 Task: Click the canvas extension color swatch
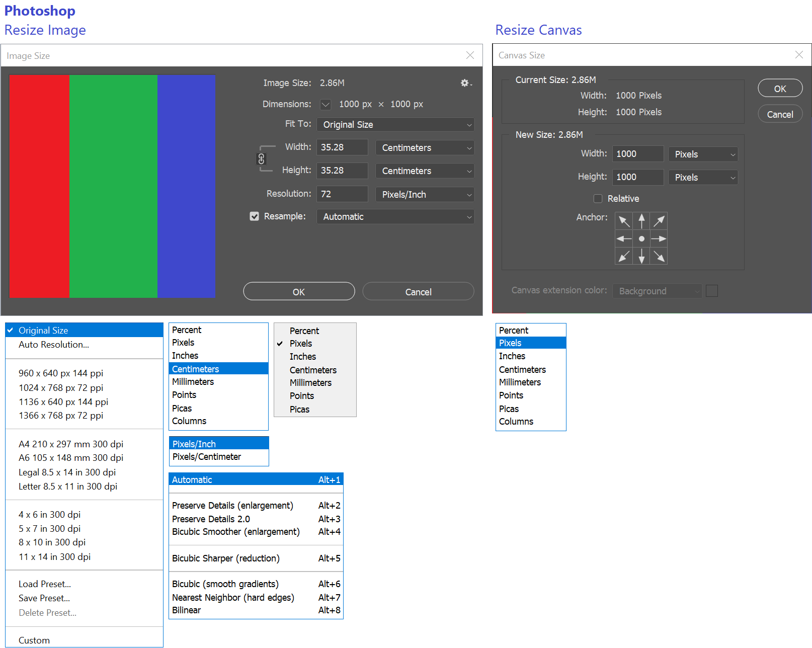[711, 291]
